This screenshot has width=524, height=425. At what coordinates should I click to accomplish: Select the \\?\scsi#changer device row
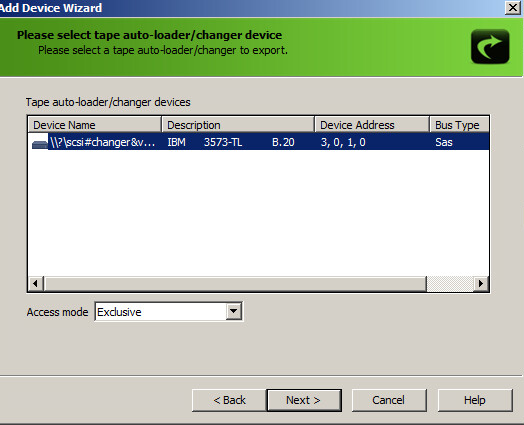259,142
